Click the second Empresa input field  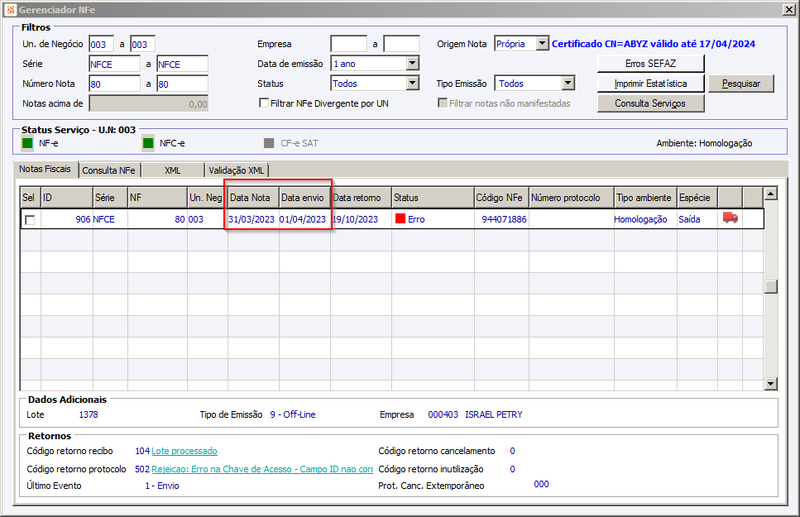click(x=402, y=44)
